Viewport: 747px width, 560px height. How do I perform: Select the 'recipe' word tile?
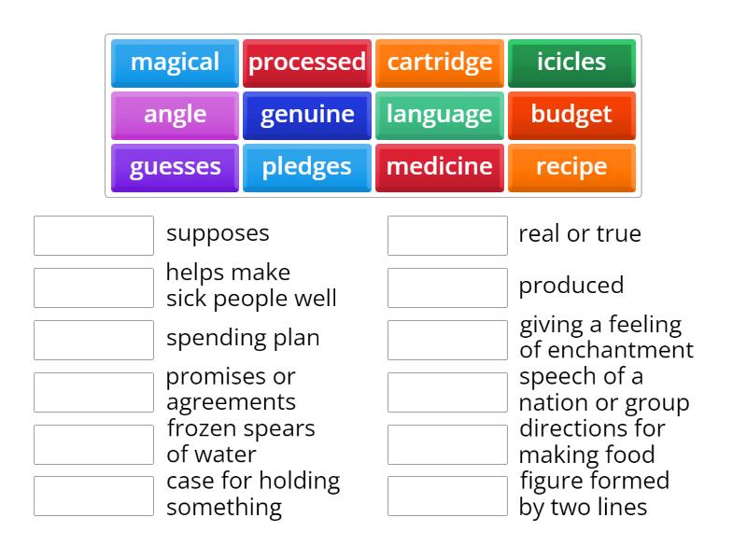pyautogui.click(x=571, y=167)
